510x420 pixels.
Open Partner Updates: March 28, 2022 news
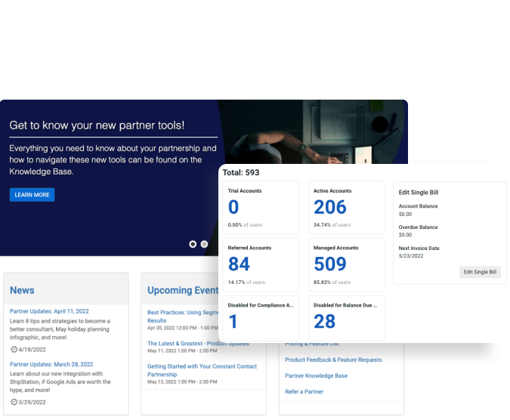point(51,364)
